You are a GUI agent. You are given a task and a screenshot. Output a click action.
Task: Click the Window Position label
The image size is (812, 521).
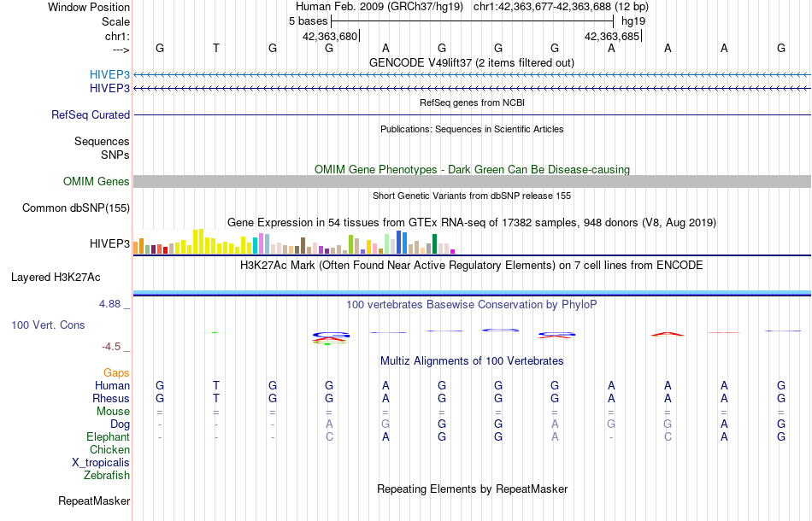[x=89, y=7]
